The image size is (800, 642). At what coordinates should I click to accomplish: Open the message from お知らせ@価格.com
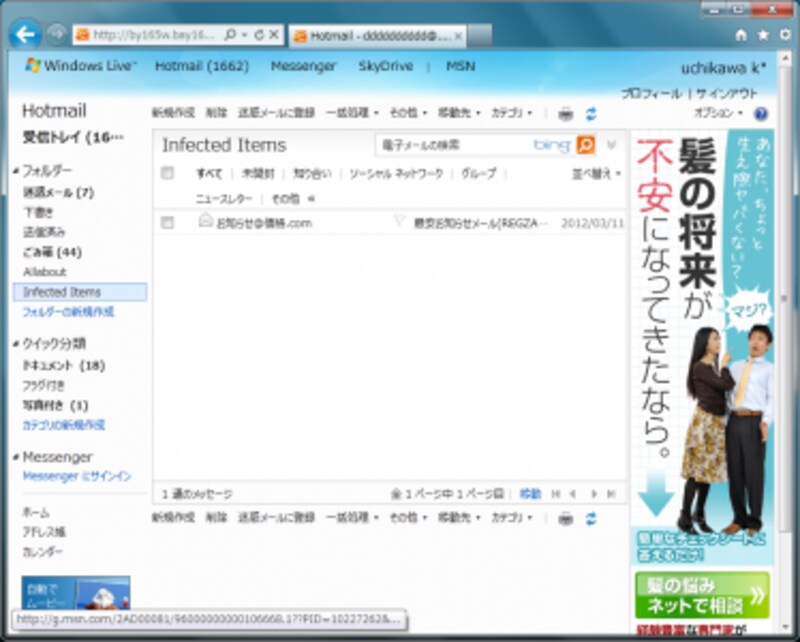(x=264, y=223)
